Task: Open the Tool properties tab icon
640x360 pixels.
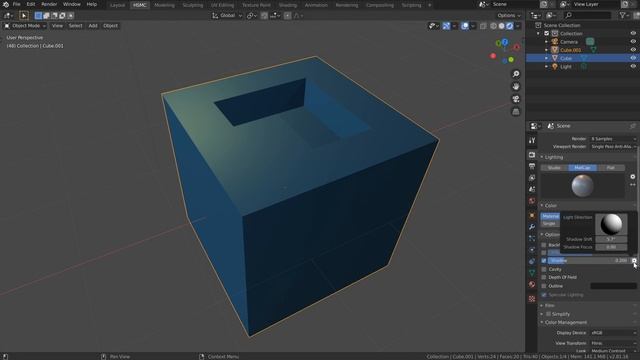Action: (x=532, y=140)
